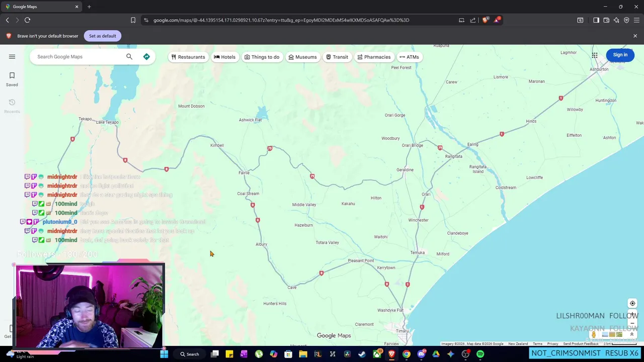Open the Terms link in map footer
This screenshot has height=362, width=644.
pyautogui.click(x=537, y=344)
